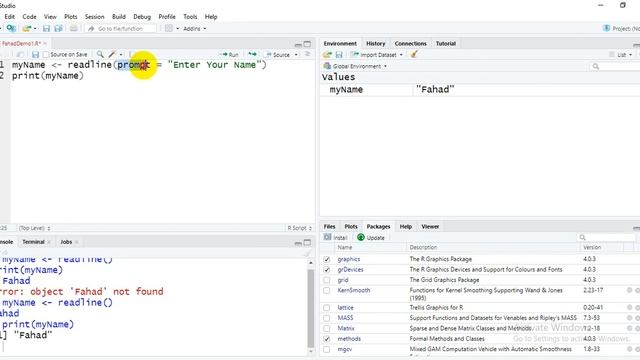640x360 pixels.
Task: Expand the open file recent-files arrow
Action: coord(35,29)
